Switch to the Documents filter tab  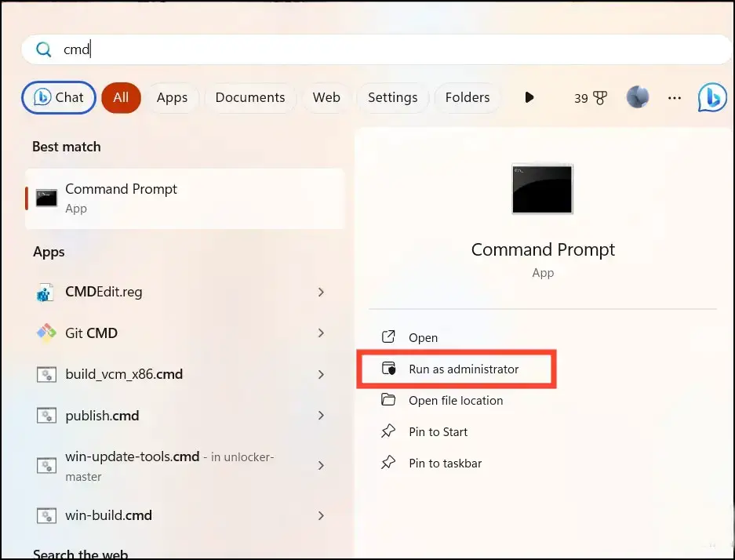click(x=250, y=97)
